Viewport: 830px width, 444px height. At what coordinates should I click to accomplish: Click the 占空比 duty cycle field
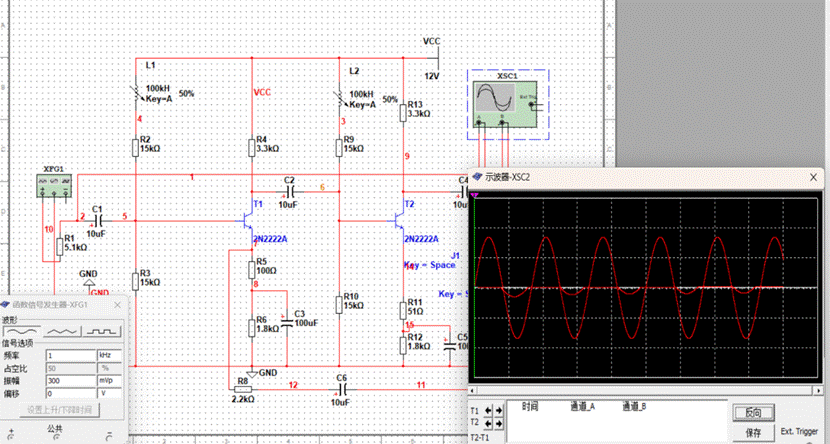(x=70, y=368)
